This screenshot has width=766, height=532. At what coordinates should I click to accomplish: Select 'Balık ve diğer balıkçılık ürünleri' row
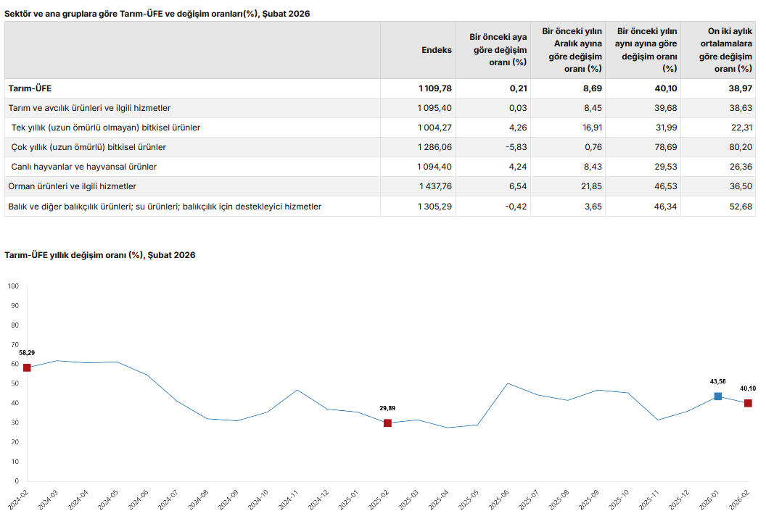click(x=165, y=207)
